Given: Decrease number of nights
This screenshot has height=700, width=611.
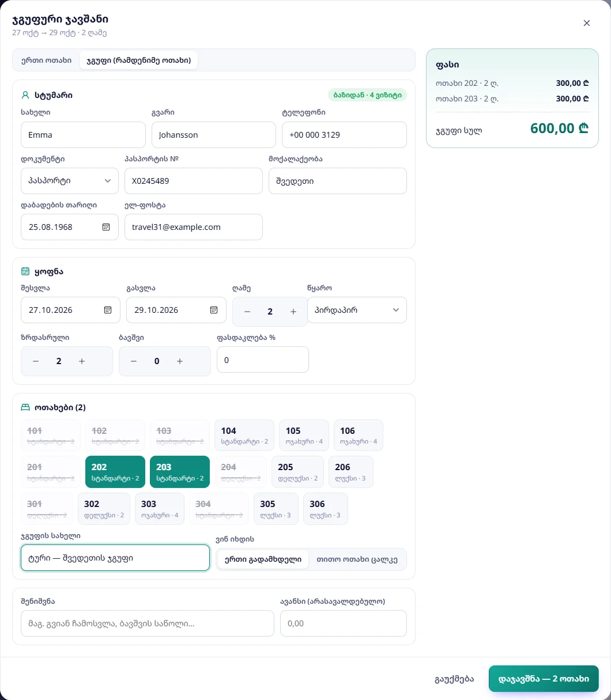Looking at the screenshot, I should pyautogui.click(x=247, y=312).
